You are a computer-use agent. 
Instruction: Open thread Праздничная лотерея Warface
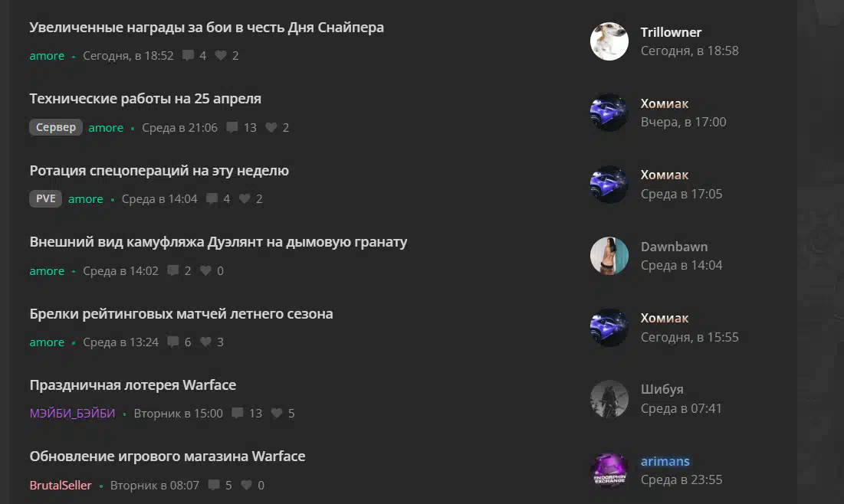(133, 385)
